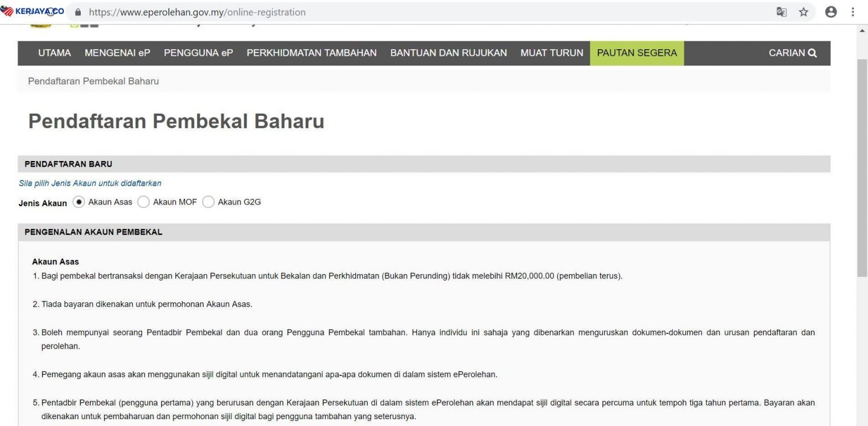Click the Pendaftaran Pembekal Baharu breadcrumb
Viewport: 868px width, 426px height.
[x=93, y=81]
